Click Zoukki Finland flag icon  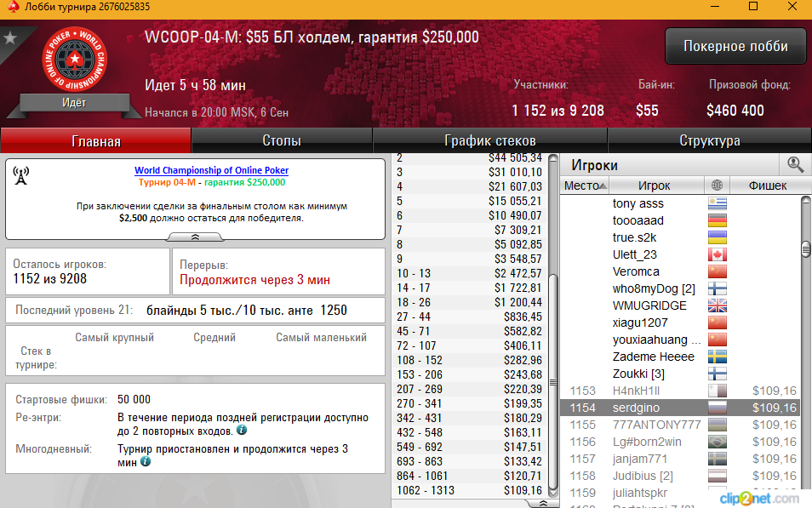pyautogui.click(x=718, y=374)
